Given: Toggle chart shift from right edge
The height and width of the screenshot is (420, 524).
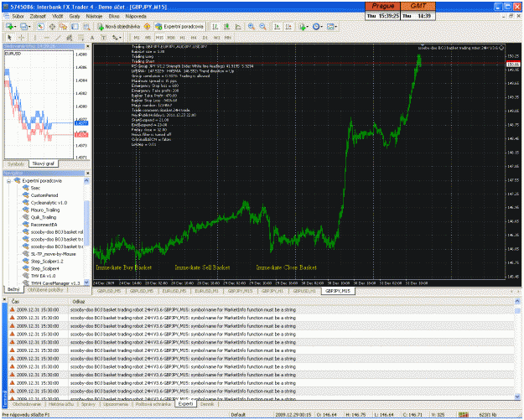Looking at the screenshot, I should click(x=288, y=26).
